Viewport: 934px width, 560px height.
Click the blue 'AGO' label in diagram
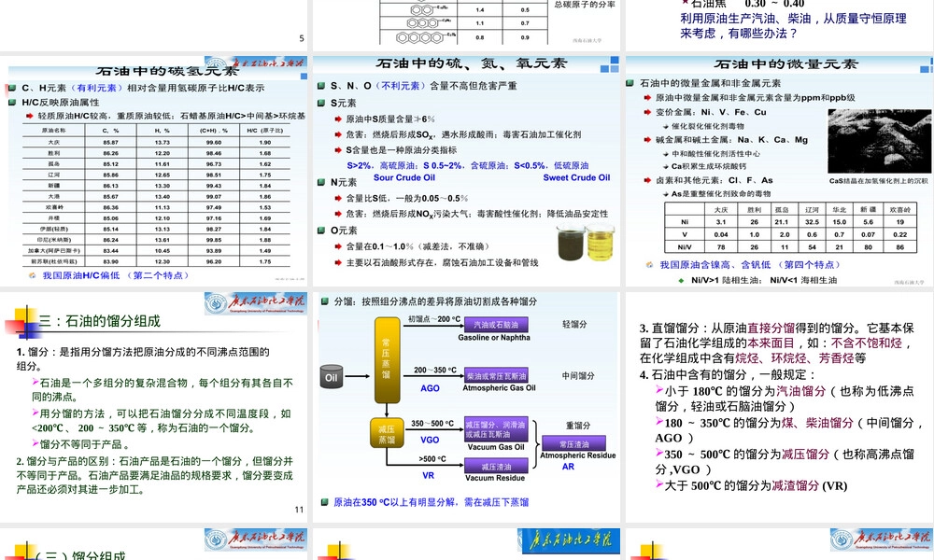tap(430, 388)
